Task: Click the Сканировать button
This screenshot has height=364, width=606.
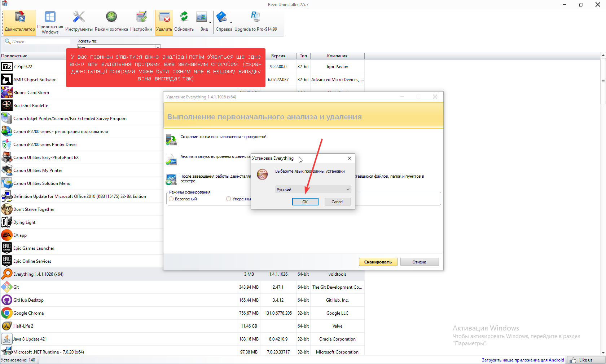Action: tap(378, 262)
